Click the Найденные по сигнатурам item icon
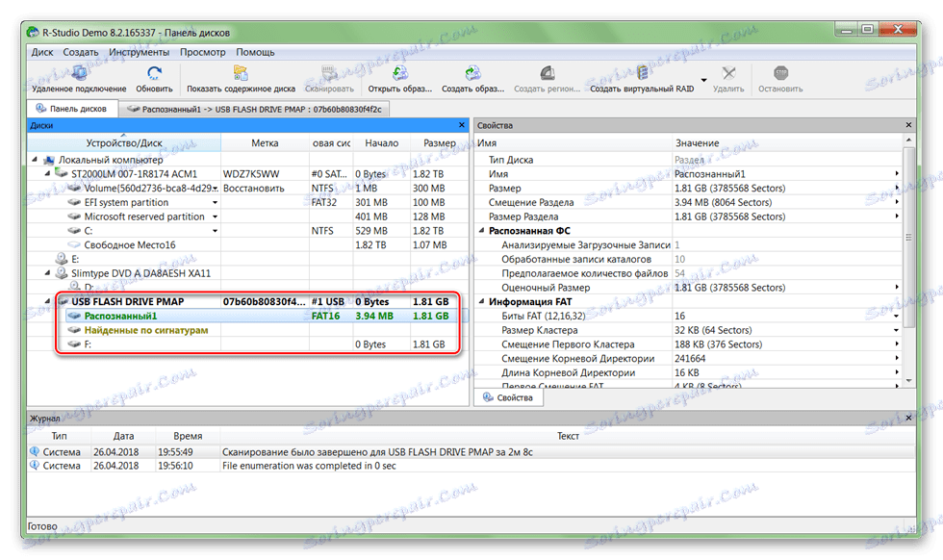Image resolution: width=943 pixels, height=560 pixels. point(75,330)
